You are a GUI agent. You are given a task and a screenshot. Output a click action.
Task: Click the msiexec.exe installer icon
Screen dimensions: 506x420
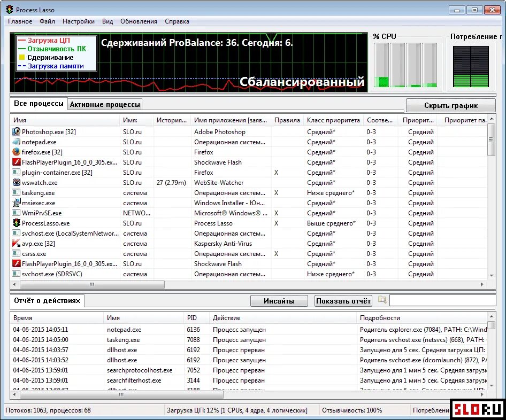[x=16, y=203]
